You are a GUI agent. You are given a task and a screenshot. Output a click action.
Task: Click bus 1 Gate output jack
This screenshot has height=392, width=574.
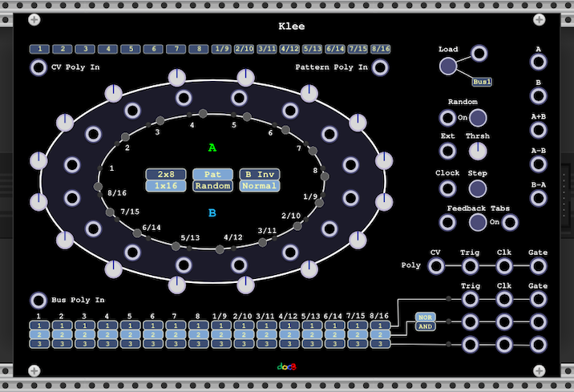coord(538,299)
